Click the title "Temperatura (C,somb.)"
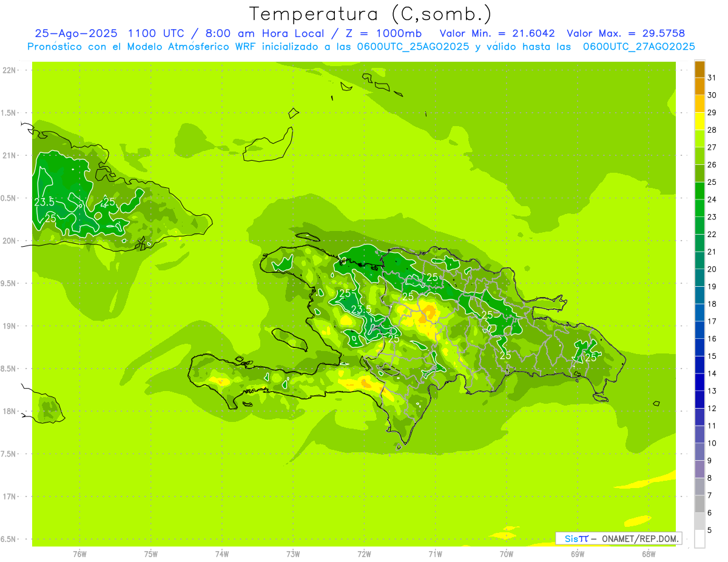This screenshot has width=728, height=562. click(371, 14)
